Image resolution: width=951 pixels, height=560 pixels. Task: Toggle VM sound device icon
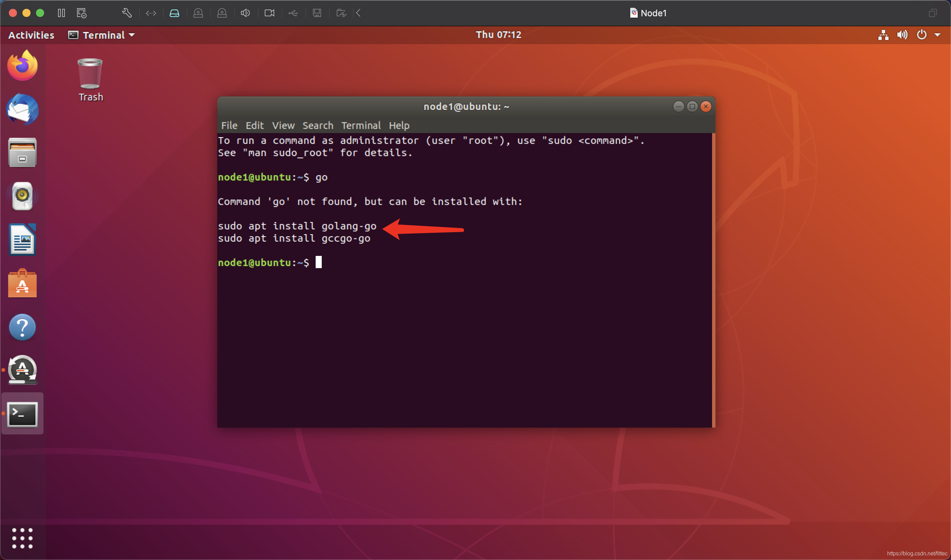click(x=245, y=14)
